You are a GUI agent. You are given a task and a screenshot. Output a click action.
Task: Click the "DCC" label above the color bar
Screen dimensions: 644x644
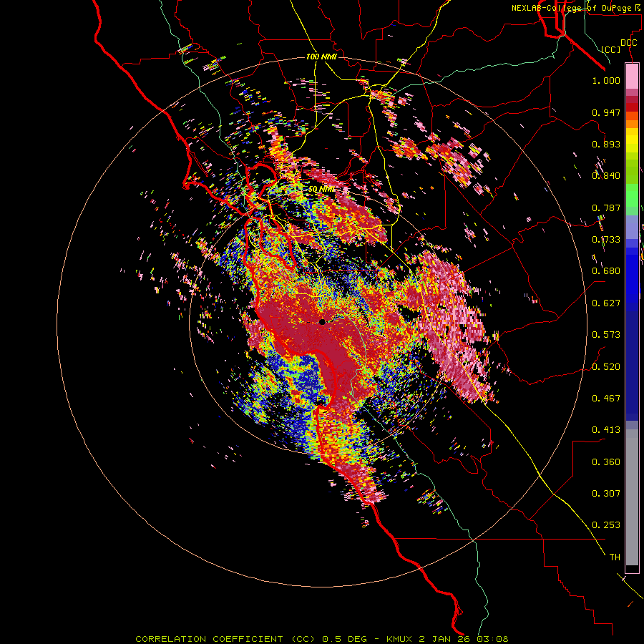[628, 43]
